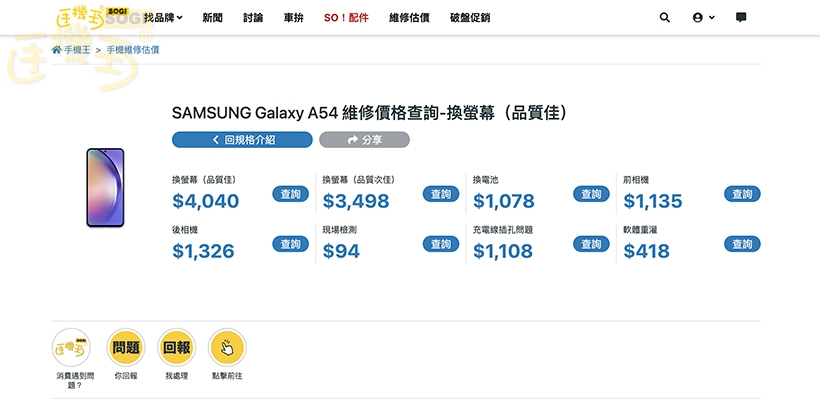Click the 回規格介紹 back button
The width and height of the screenshot is (820, 400).
tap(242, 140)
